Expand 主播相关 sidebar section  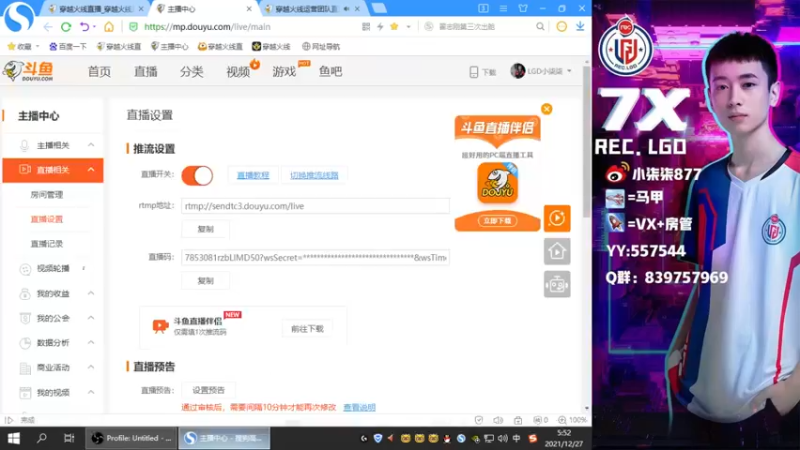click(x=91, y=145)
